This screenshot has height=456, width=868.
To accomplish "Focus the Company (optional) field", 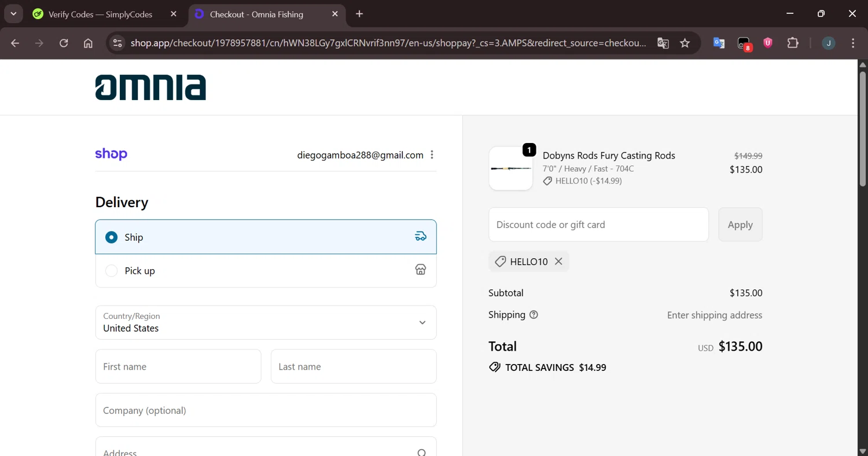I will 266,410.
